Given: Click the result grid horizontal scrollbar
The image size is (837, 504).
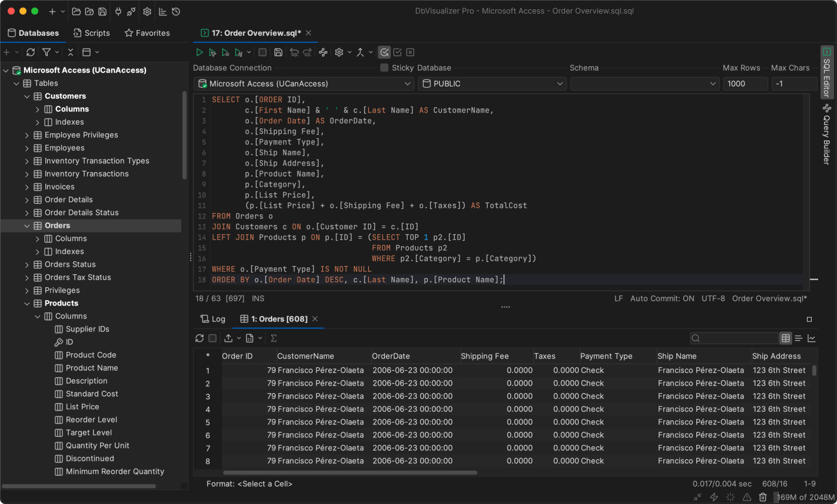Looking at the screenshot, I should pyautogui.click(x=350, y=472).
